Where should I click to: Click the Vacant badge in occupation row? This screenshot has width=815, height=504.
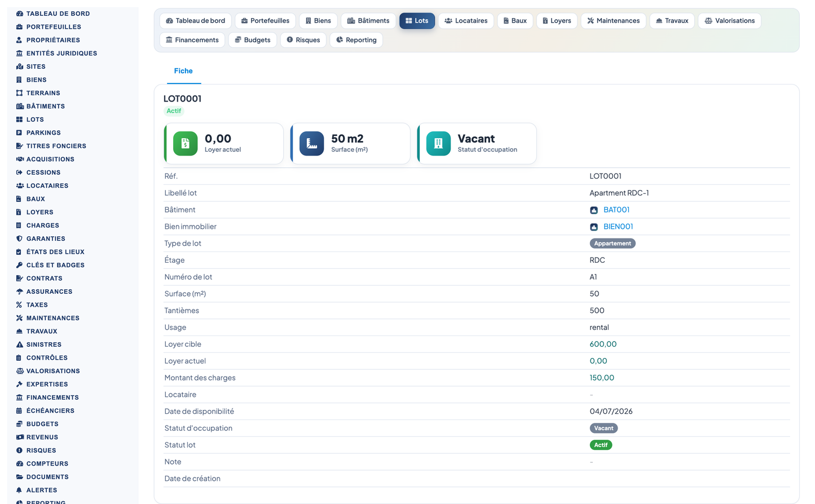[x=603, y=428]
